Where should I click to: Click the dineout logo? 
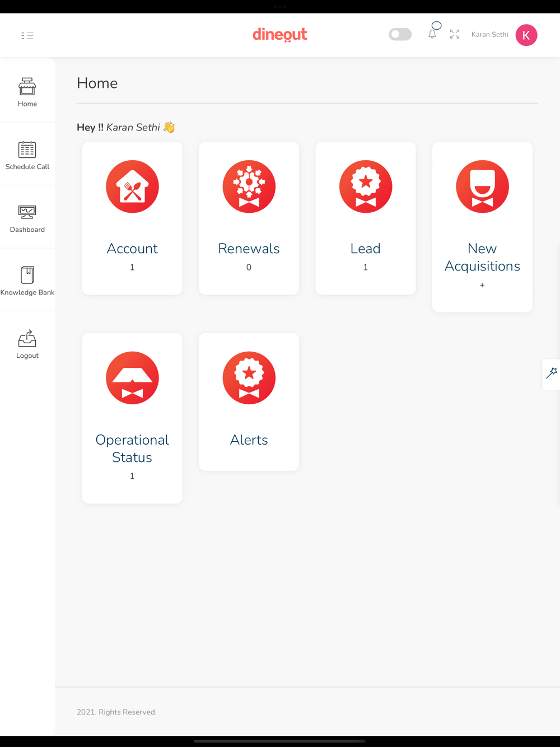pyautogui.click(x=280, y=35)
